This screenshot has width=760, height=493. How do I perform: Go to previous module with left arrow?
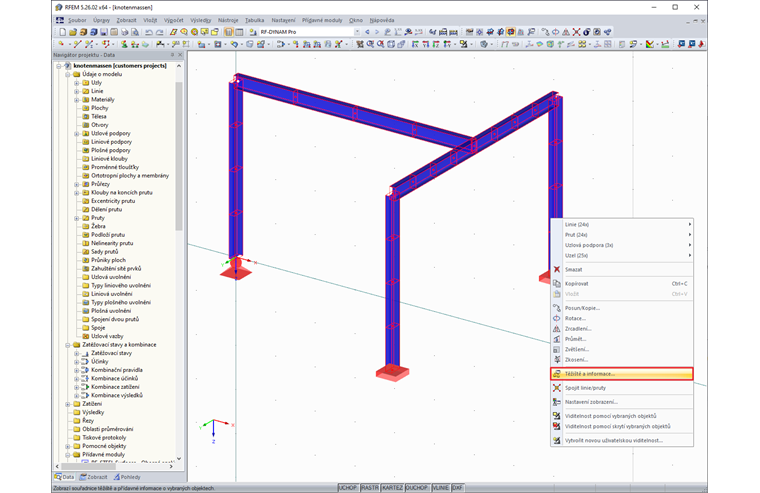point(367,32)
